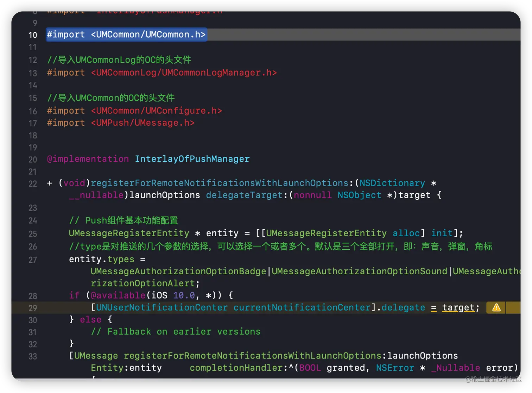This screenshot has height=393, width=532.
Task: Click the Push component comment on line 24
Action: 123,220
